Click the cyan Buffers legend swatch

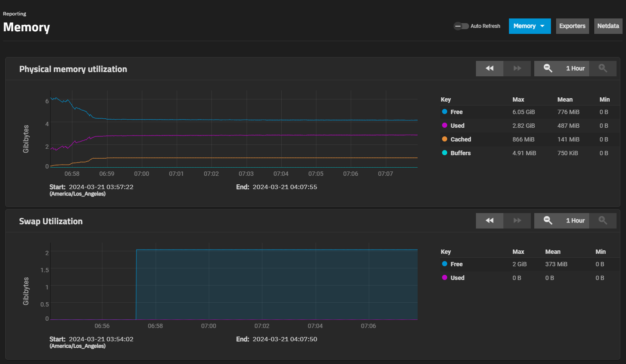(445, 153)
